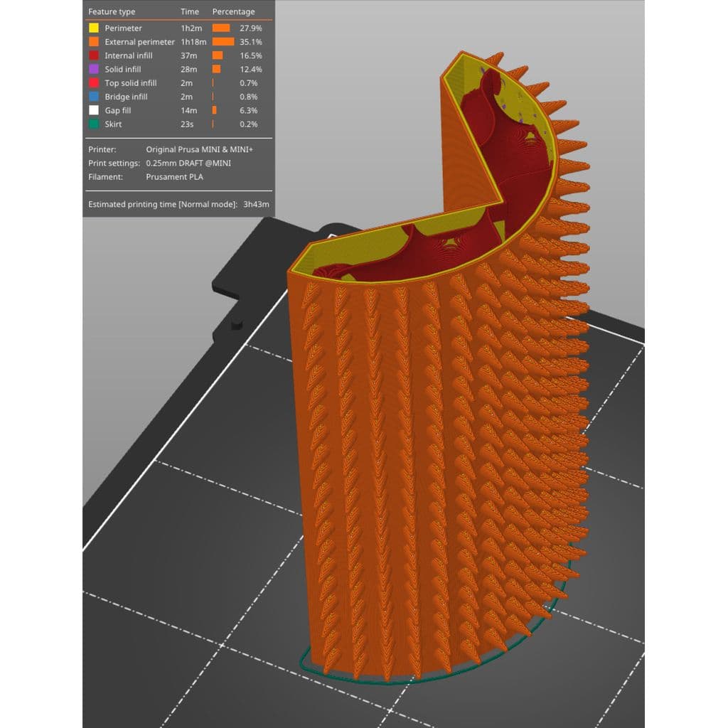The width and height of the screenshot is (728, 728).
Task: Click the Time column header
Action: click(189, 11)
